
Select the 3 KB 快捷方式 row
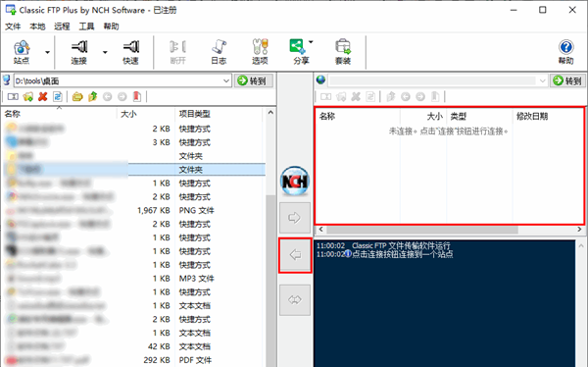coord(133,142)
